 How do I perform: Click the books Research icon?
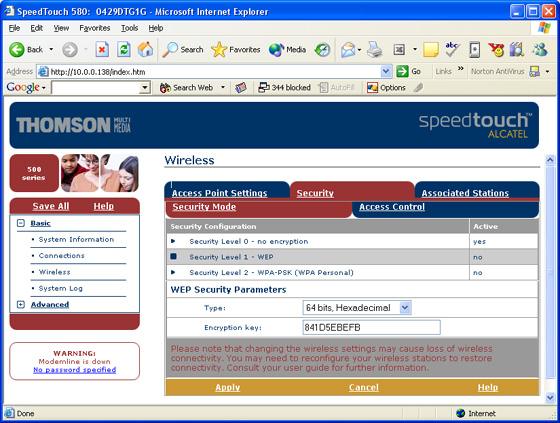tap(516, 49)
